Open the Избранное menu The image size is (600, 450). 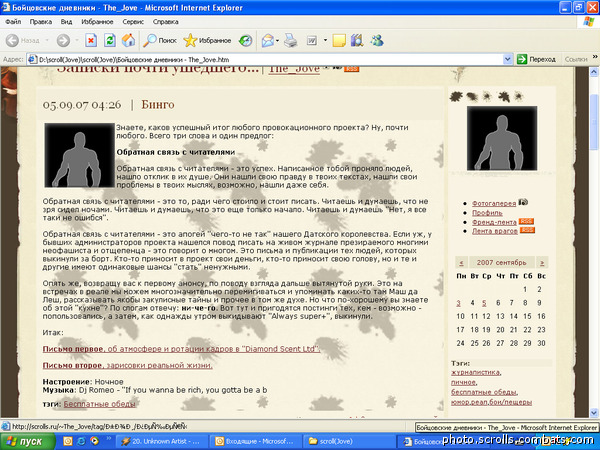point(97,22)
